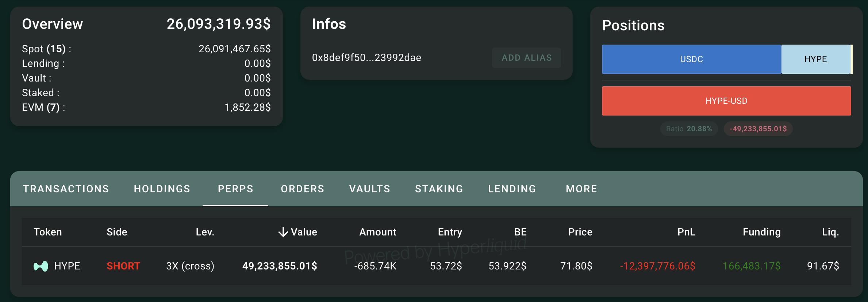Open the Vaults tab

(x=370, y=189)
